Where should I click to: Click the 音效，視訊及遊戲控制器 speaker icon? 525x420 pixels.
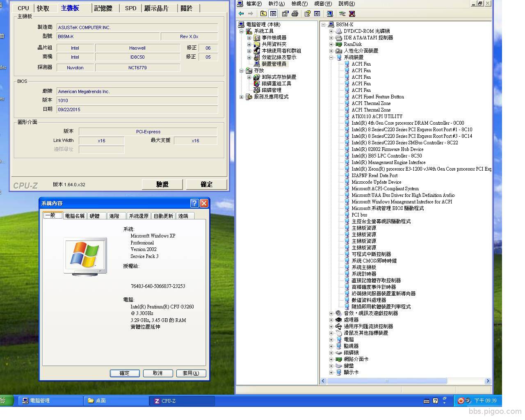[x=339, y=313]
